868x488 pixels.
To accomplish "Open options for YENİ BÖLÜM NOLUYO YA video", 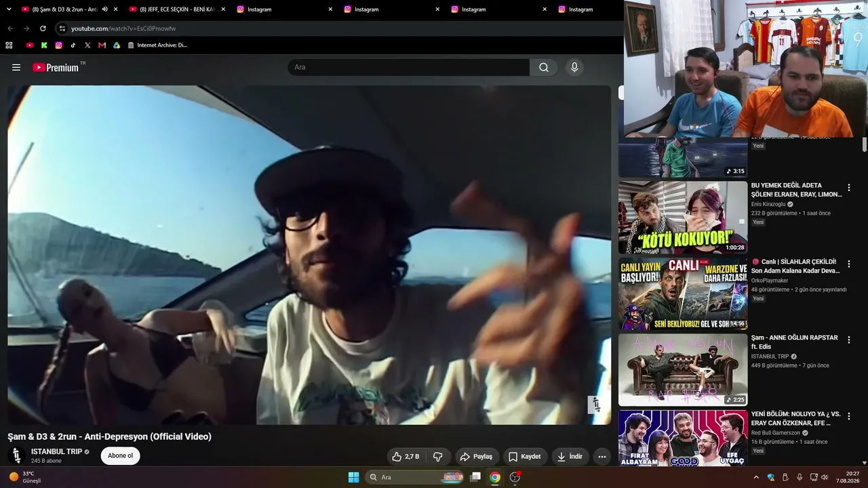I will coord(848,415).
